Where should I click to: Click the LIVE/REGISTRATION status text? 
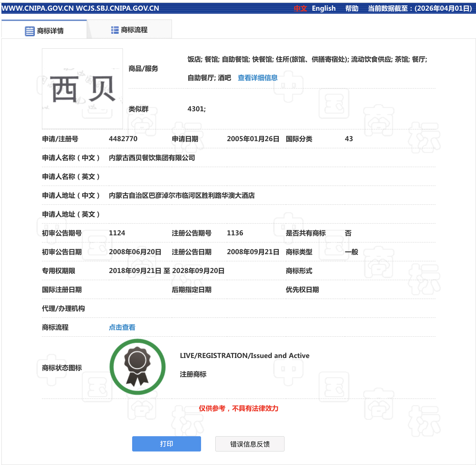click(x=244, y=356)
